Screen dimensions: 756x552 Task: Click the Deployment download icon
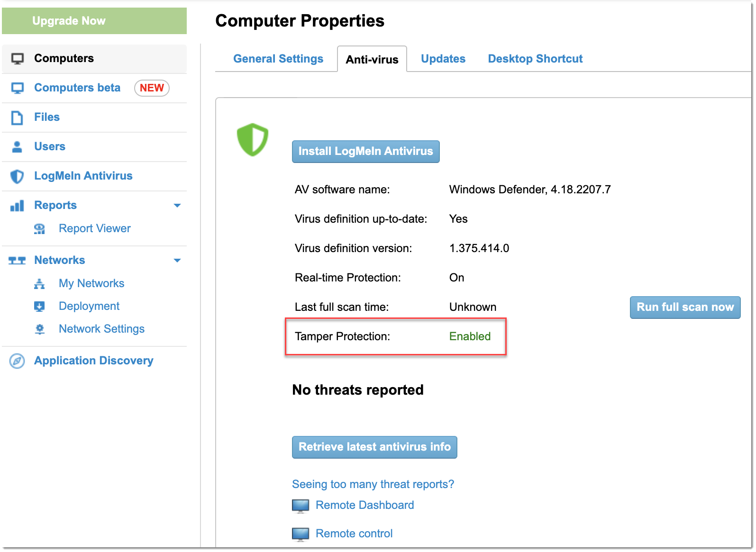pos(39,307)
